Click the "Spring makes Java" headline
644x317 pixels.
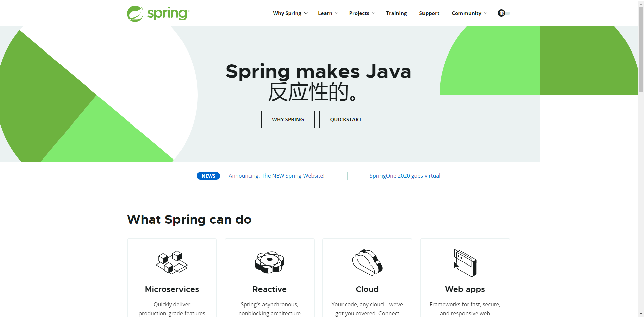tap(318, 72)
